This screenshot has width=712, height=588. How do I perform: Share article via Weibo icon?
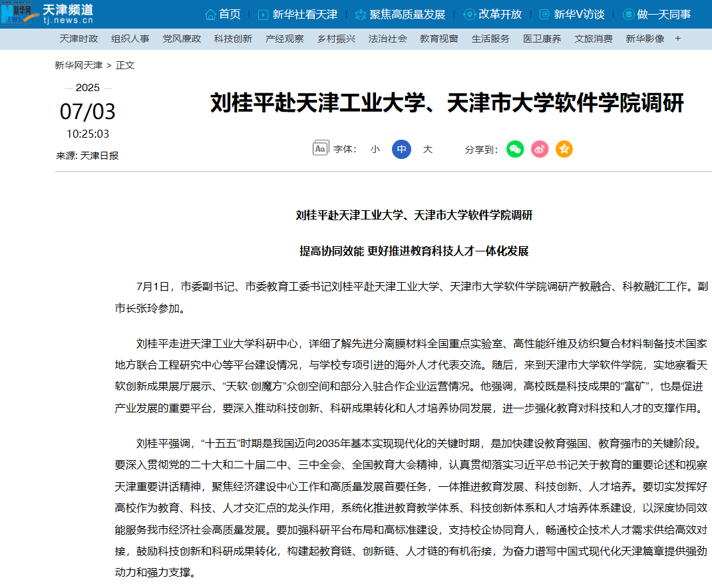click(540, 149)
